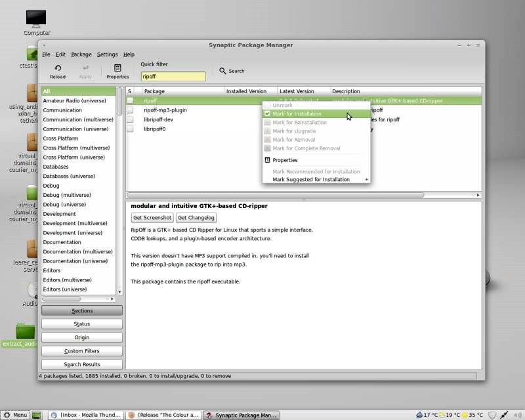Click Synaptic Package Manager taskbar entry
The image size is (525, 420).
(241, 415)
